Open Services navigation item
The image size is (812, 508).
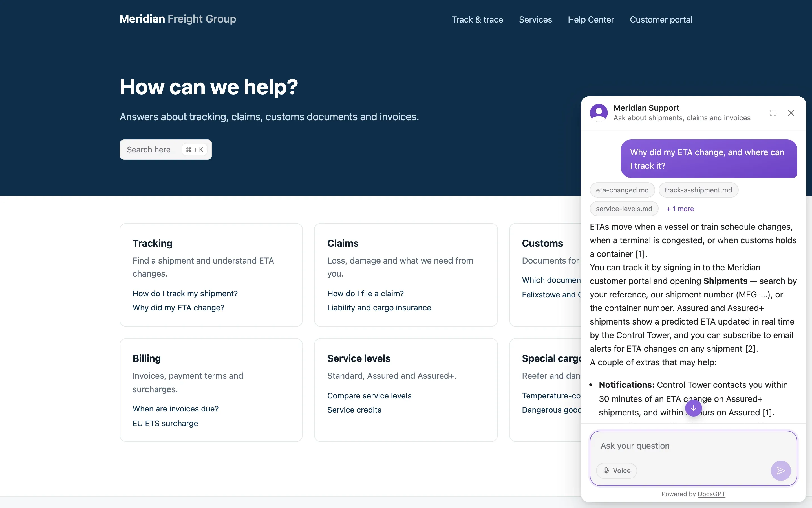tap(535, 19)
